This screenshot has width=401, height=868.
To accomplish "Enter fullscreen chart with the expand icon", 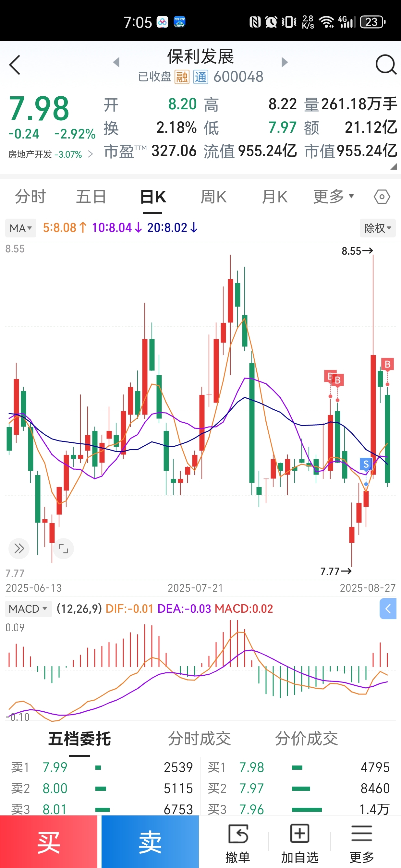I will click(x=63, y=549).
